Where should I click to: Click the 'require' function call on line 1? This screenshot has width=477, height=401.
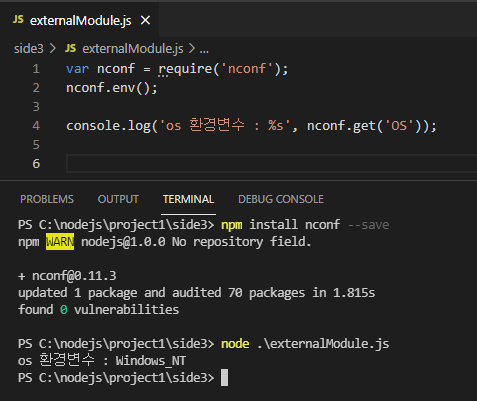click(185, 69)
